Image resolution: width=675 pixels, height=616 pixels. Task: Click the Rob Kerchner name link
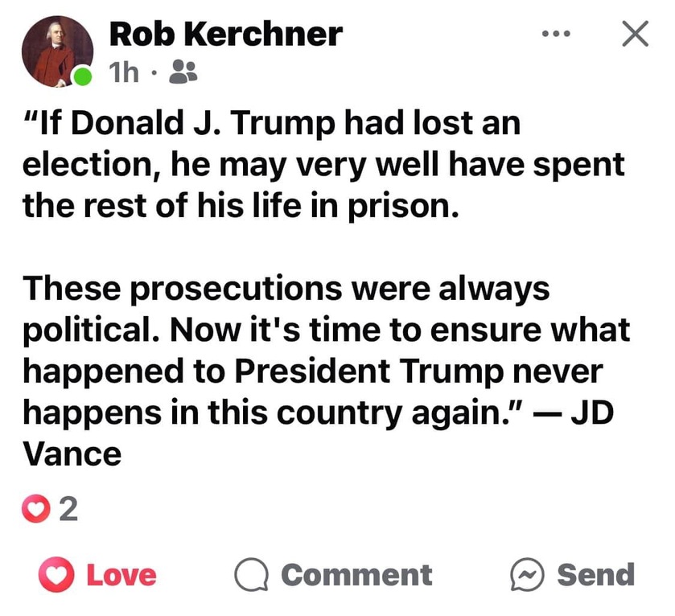point(226,34)
